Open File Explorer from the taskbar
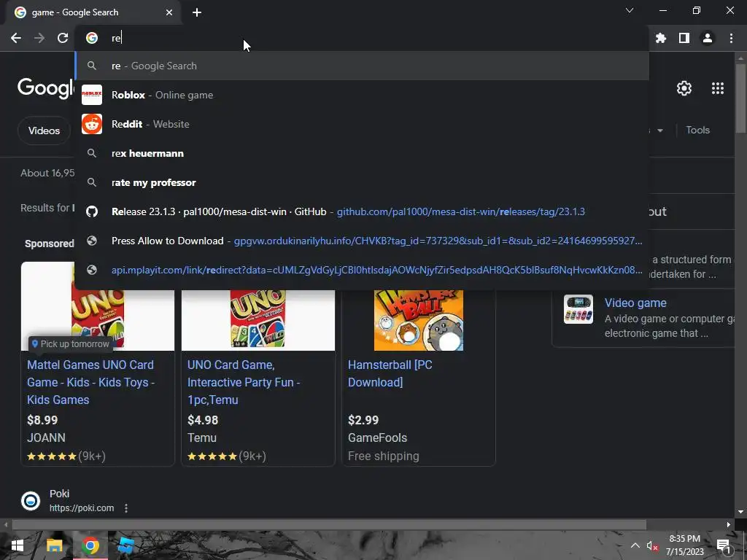Viewport: 747px width, 560px height. [54, 545]
